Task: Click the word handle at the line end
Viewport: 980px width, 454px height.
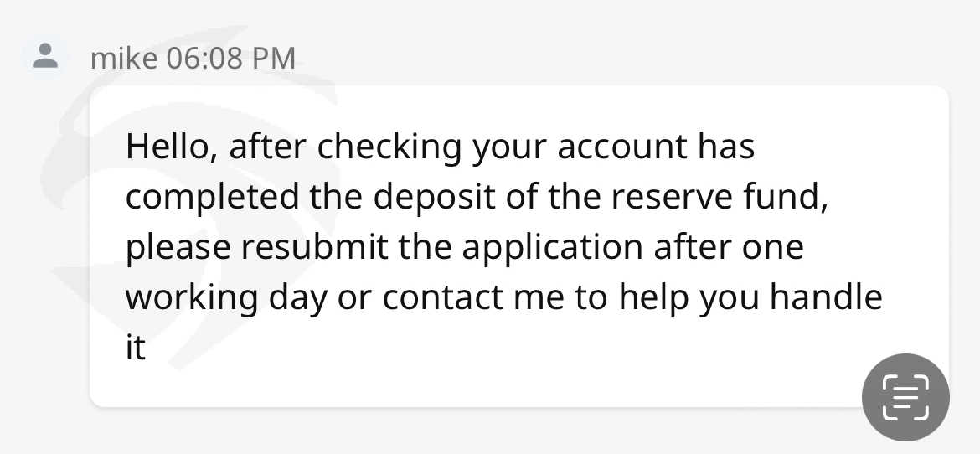Action: [x=826, y=297]
